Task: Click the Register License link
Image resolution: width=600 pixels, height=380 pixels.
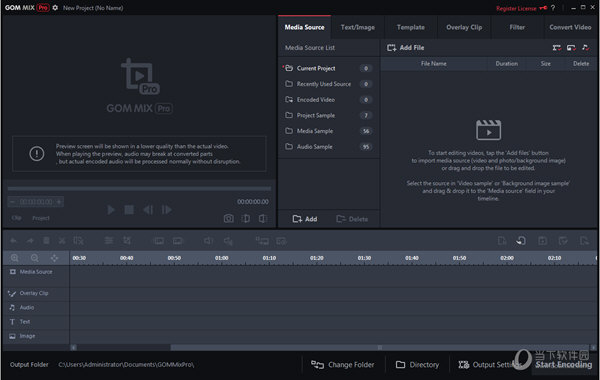Action: pos(516,8)
